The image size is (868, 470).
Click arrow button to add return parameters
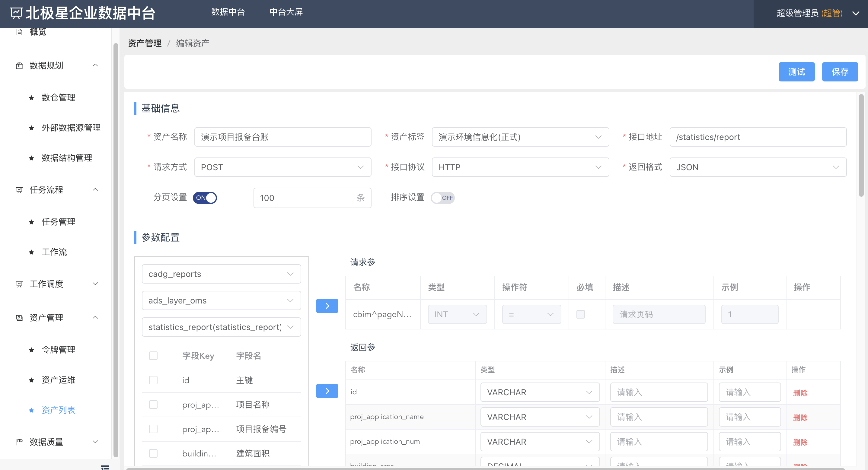pos(327,391)
